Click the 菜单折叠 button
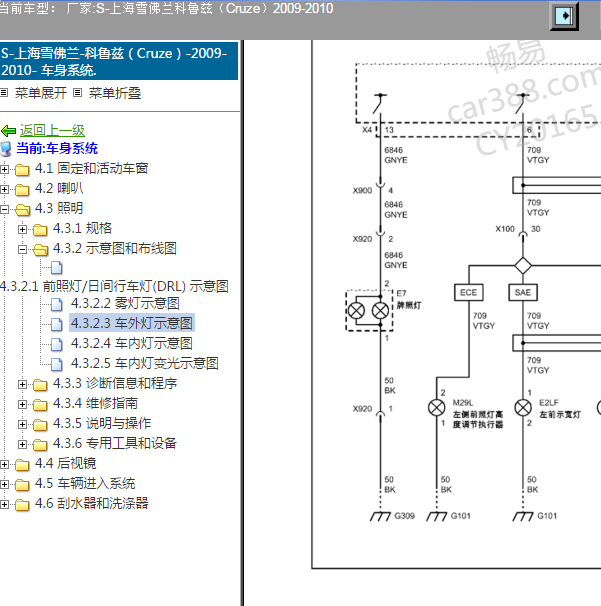 point(115,93)
